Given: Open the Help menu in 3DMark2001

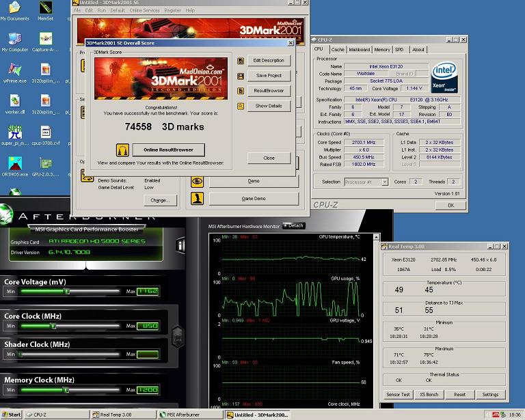Looking at the screenshot, I should coord(190,10).
